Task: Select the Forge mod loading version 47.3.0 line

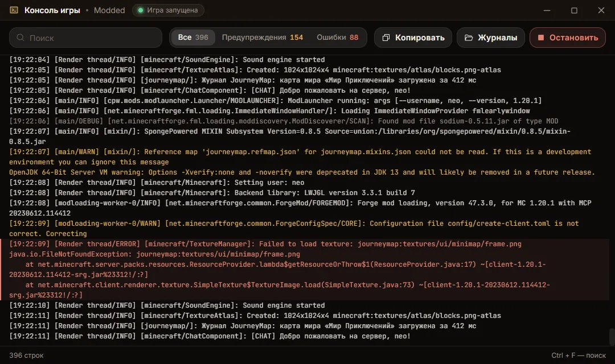Action: click(x=300, y=208)
